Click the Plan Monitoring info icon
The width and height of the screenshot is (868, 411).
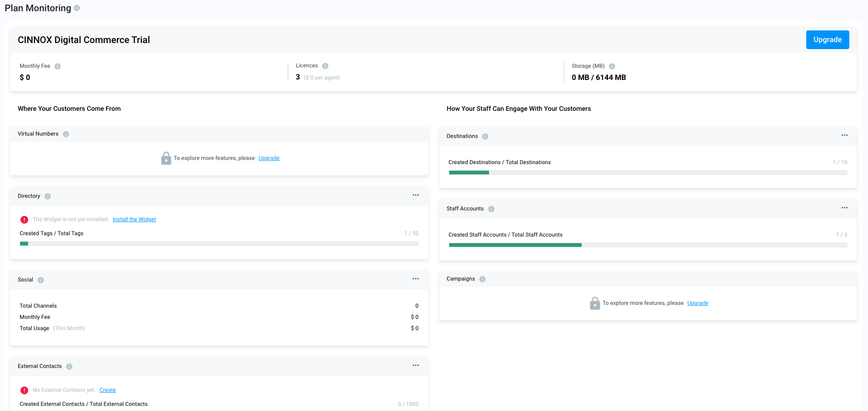coord(77,8)
